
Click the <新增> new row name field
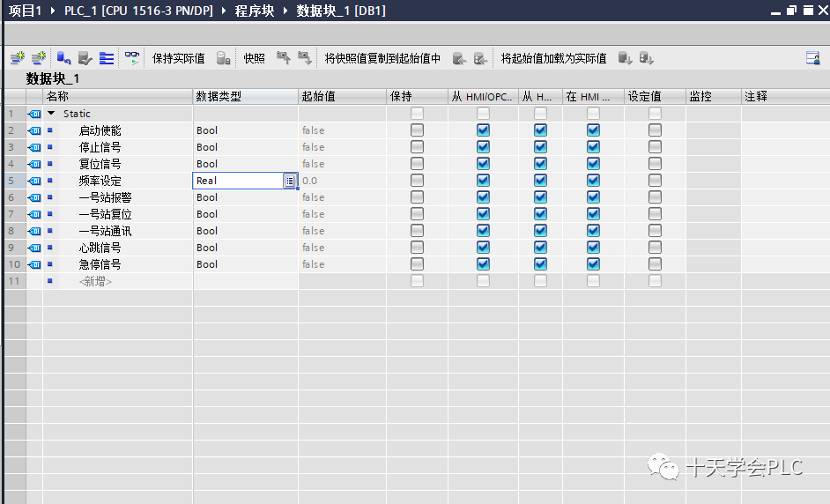[117, 281]
